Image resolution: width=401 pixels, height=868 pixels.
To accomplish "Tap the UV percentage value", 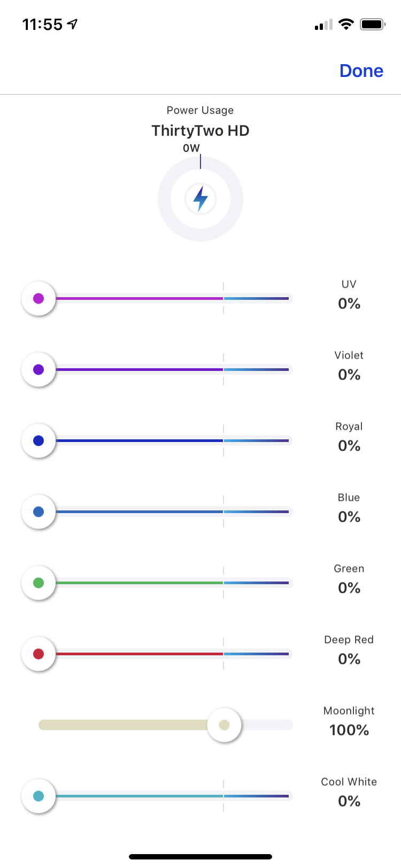I will [x=349, y=304].
